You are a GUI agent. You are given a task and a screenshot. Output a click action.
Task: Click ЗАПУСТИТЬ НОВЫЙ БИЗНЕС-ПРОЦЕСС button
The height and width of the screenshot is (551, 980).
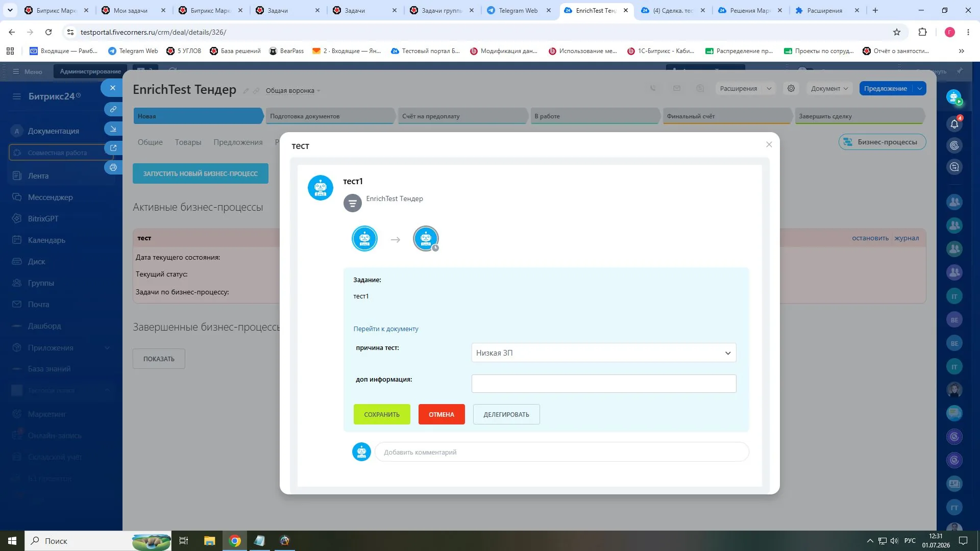point(201,173)
